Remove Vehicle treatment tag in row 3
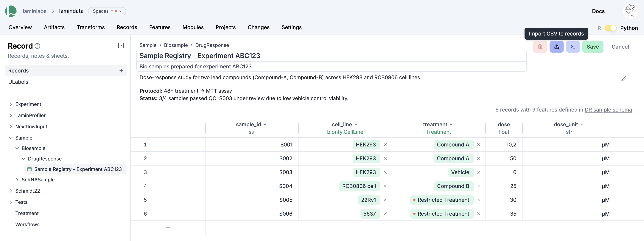644x241 pixels. click(478, 172)
